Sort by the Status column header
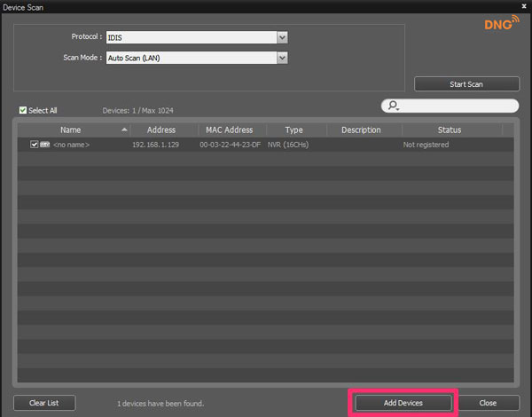532x417 pixels. 452,130
